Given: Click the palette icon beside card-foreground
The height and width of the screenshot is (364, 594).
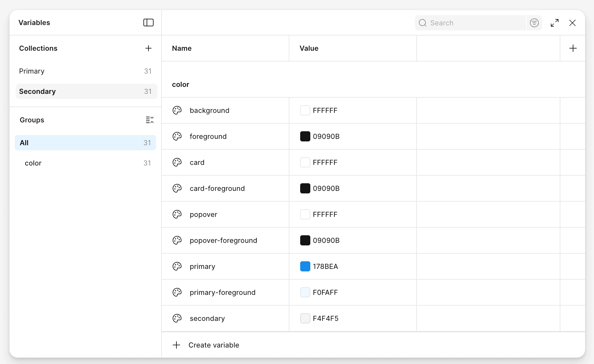Looking at the screenshot, I should (x=177, y=188).
